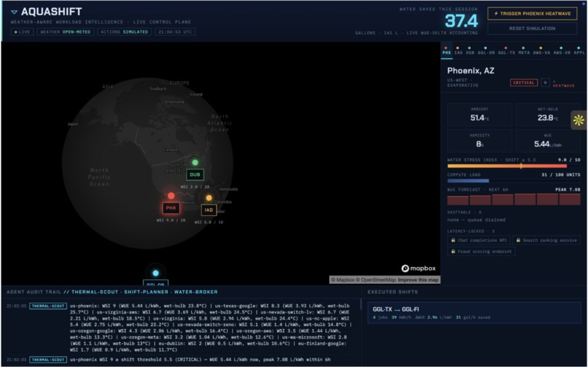Screen dimensions: 588x367
Task: Click the Wet-bulb 23.8°C metric card
Action: pos(547,115)
